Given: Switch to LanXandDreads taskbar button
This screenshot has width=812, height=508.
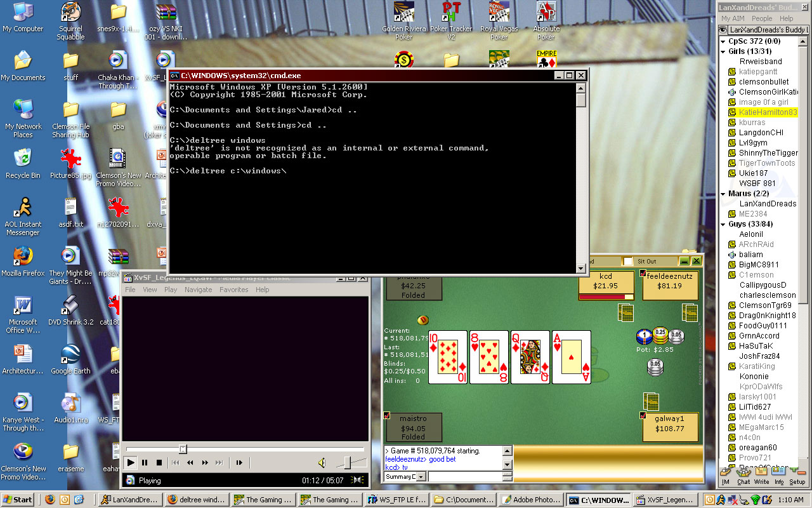Looking at the screenshot, I should pyautogui.click(x=131, y=500).
